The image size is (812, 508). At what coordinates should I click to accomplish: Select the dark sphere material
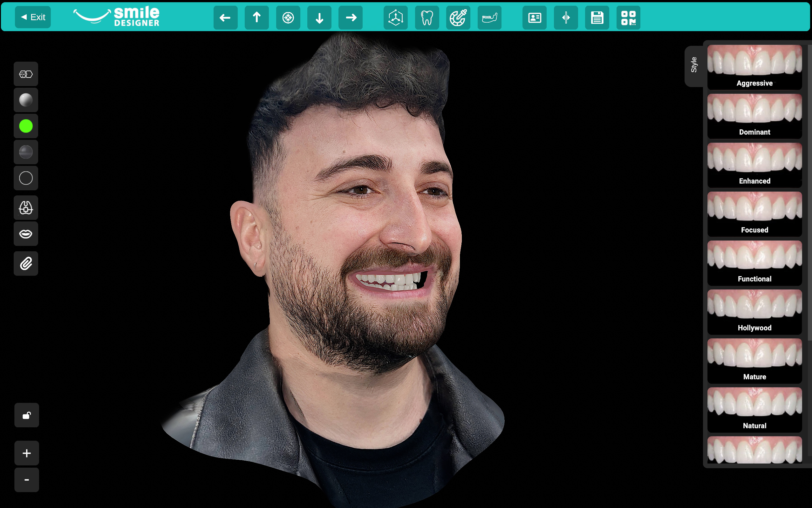click(x=26, y=152)
